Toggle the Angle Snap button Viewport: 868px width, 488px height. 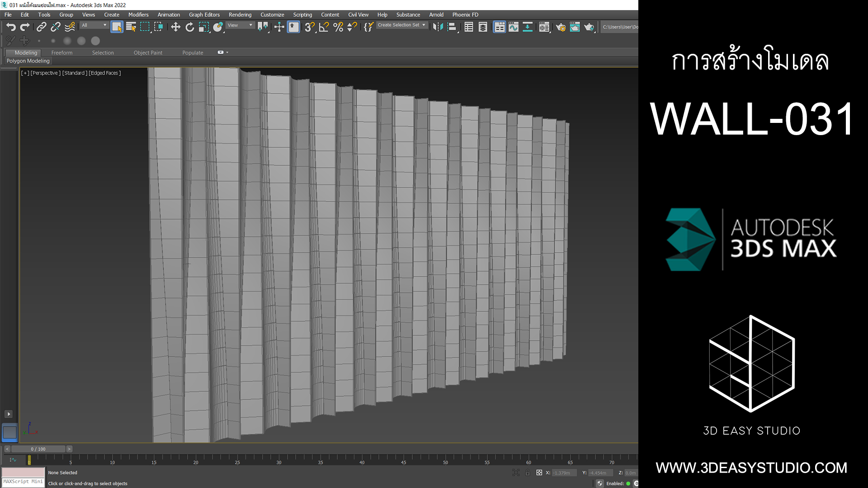(324, 27)
